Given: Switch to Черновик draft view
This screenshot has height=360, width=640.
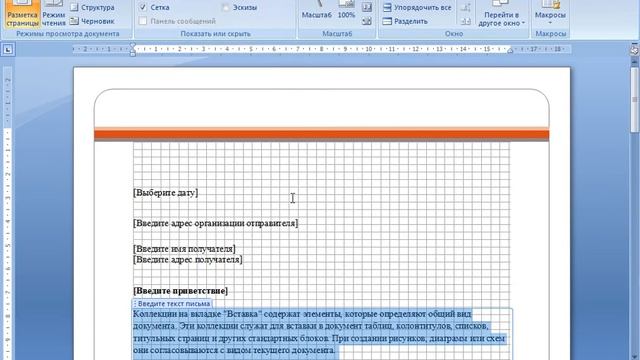Looking at the screenshot, I should point(92,21).
